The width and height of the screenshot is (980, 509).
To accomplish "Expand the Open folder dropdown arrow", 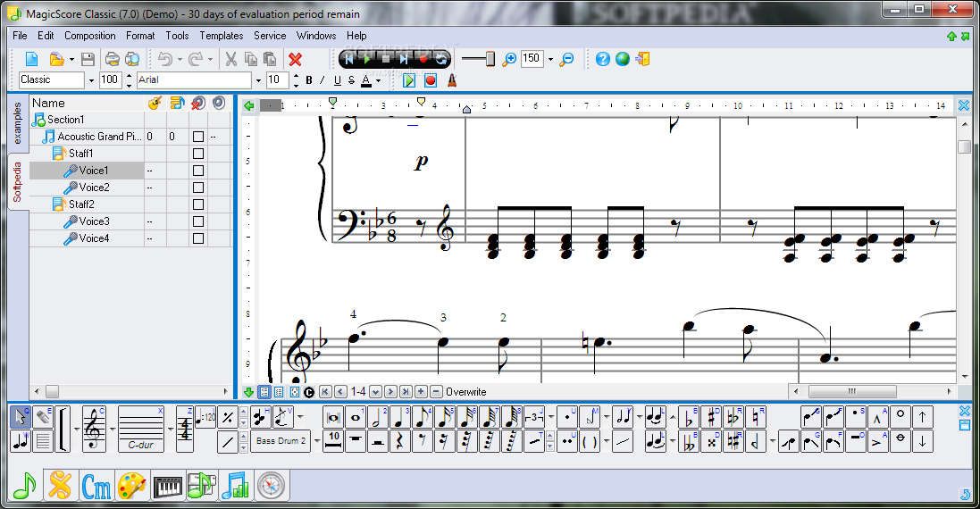I will point(71,59).
